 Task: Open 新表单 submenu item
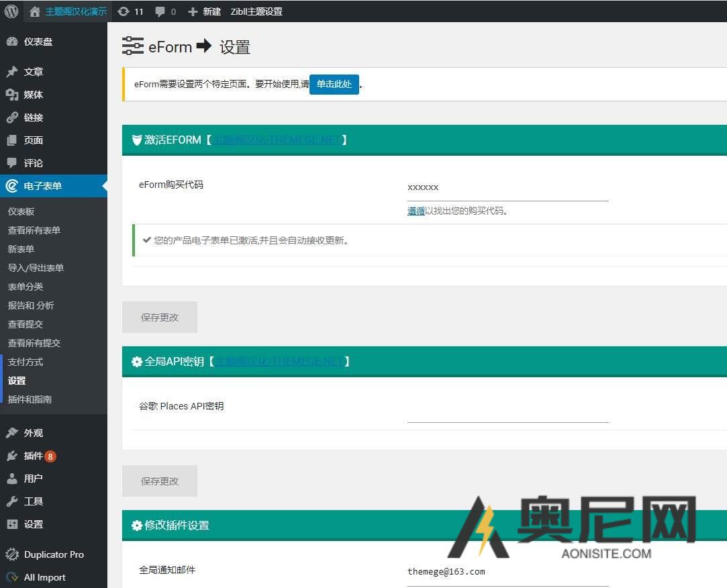[21, 249]
